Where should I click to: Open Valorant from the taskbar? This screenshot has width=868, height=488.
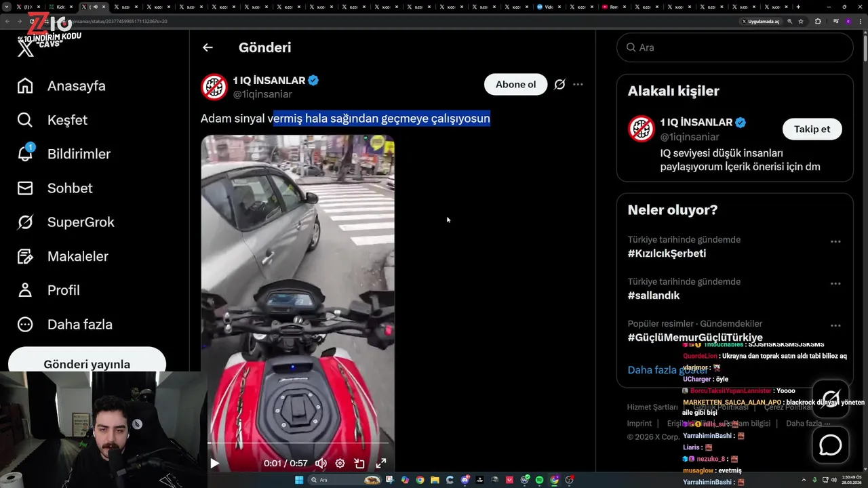pyautogui.click(x=510, y=480)
